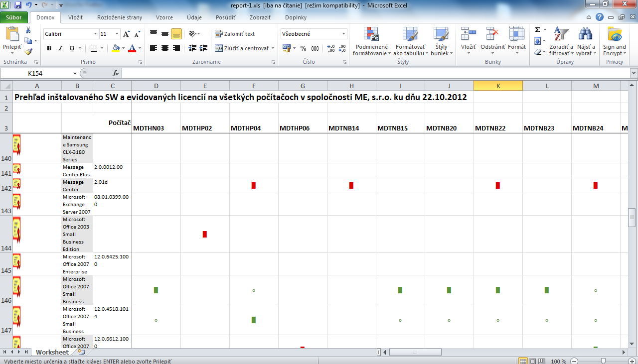Go to the Vzorce tab

(164, 17)
